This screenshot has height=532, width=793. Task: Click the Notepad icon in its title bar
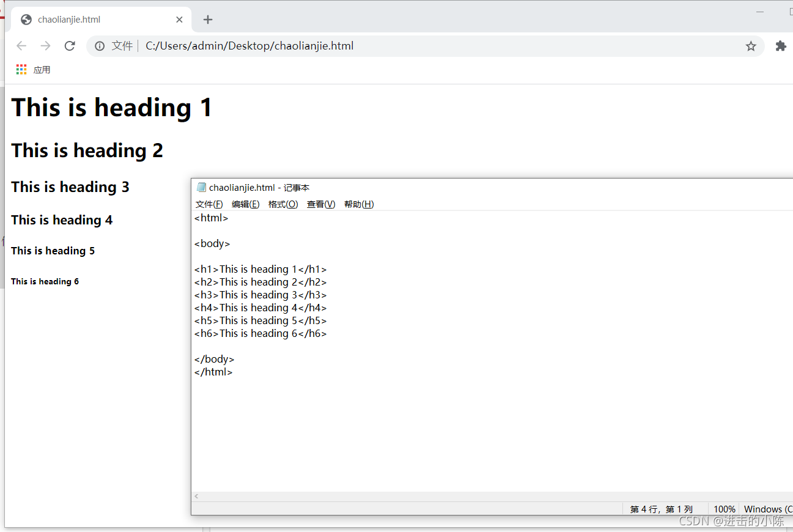click(x=201, y=188)
